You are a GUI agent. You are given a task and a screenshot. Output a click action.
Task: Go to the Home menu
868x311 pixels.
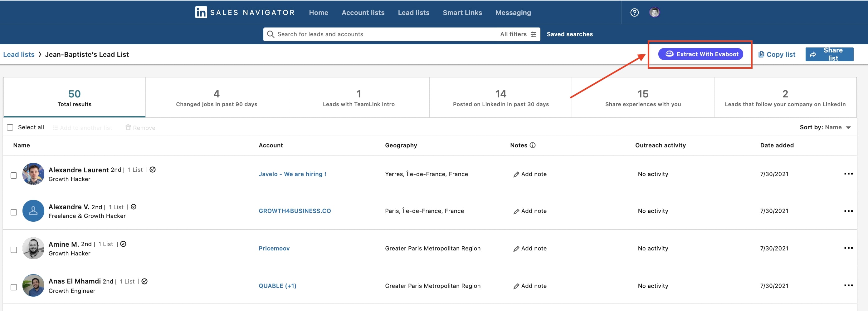click(319, 12)
